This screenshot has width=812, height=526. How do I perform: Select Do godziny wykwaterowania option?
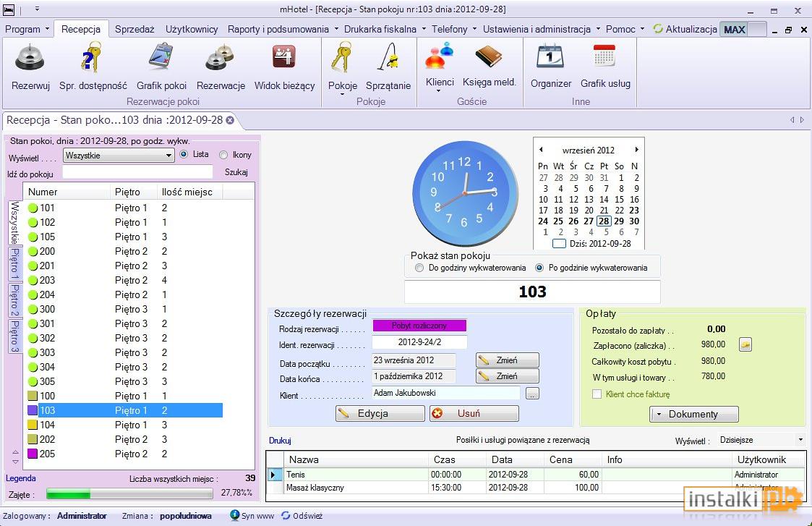pos(419,268)
